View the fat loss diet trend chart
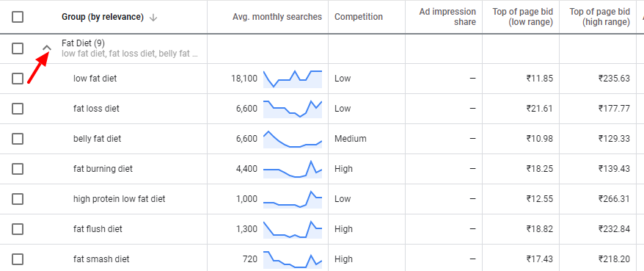 (293, 109)
